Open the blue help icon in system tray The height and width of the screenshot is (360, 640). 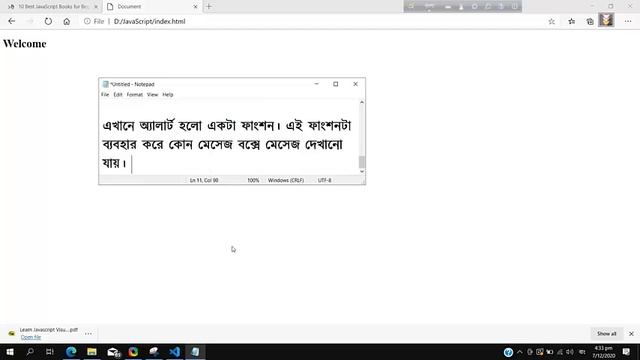click(508, 352)
